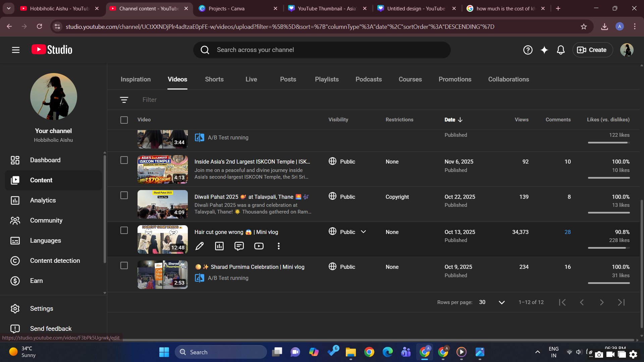
Task: Click the pencil edit icon for Hair cut video
Action: [x=199, y=246]
